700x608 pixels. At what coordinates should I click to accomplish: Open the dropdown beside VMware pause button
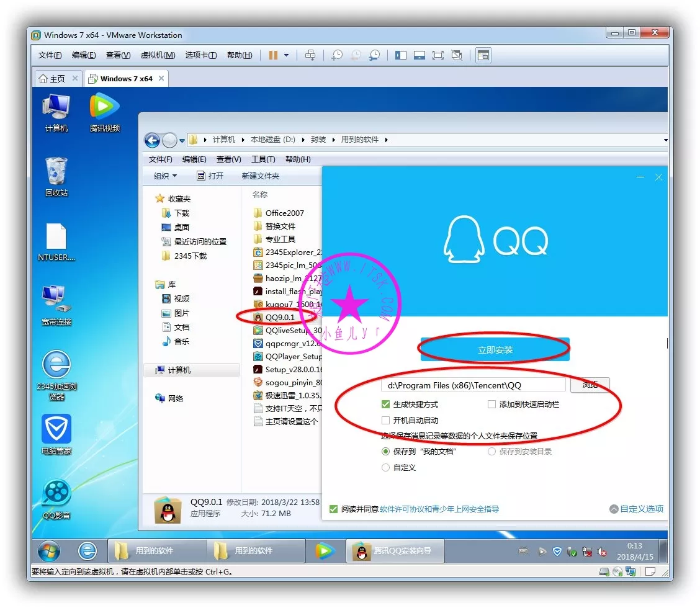[x=286, y=55]
